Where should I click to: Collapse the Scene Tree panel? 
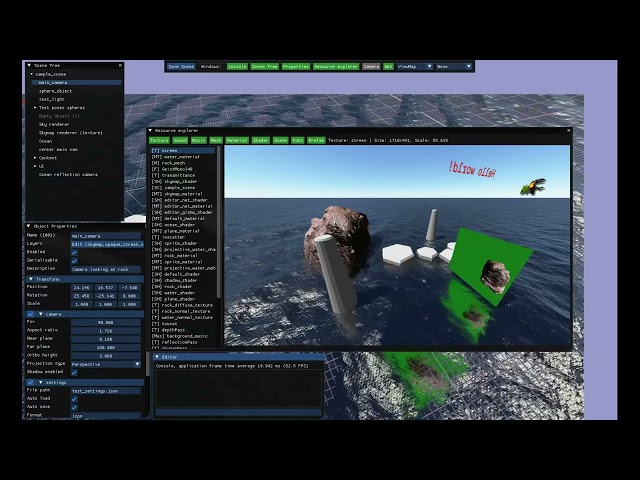tap(29, 65)
